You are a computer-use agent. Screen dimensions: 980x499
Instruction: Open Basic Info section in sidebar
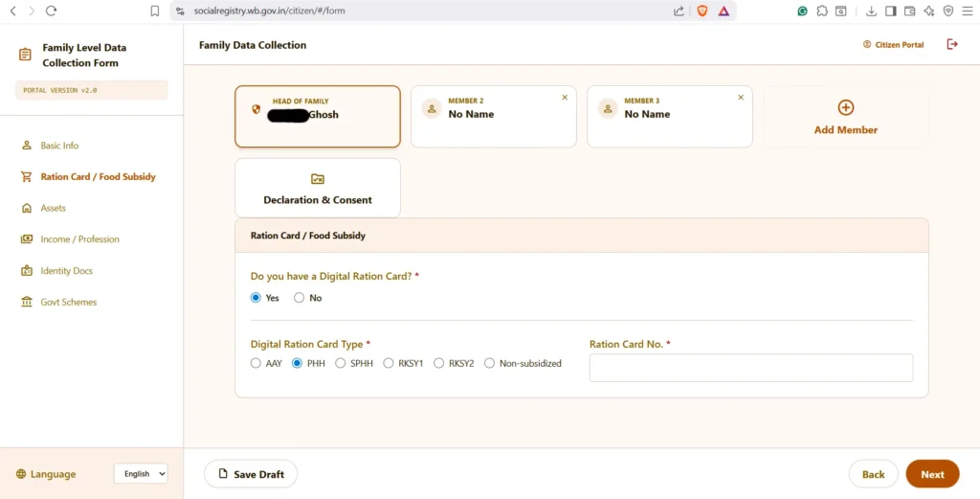[x=59, y=145]
